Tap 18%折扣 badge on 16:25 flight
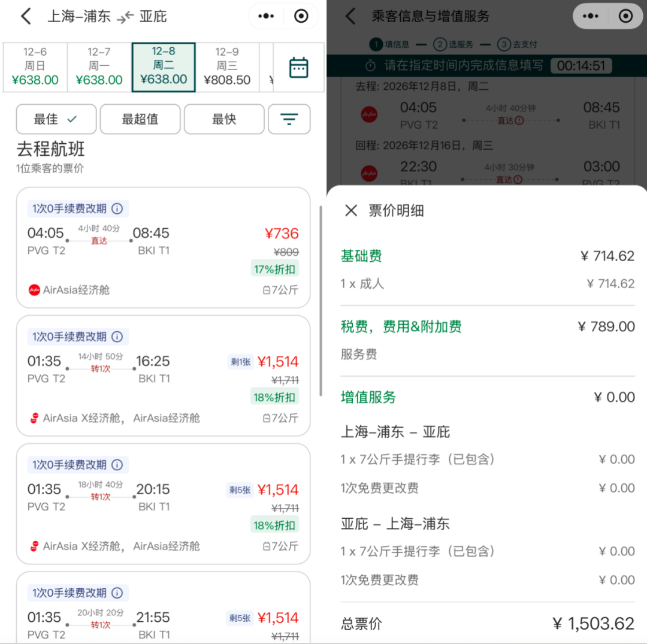The width and height of the screenshot is (647, 644). [274, 397]
